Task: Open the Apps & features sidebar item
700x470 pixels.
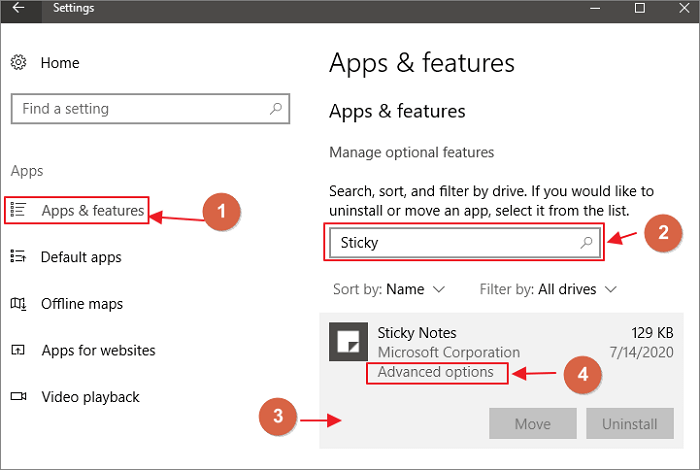Action: tap(93, 210)
